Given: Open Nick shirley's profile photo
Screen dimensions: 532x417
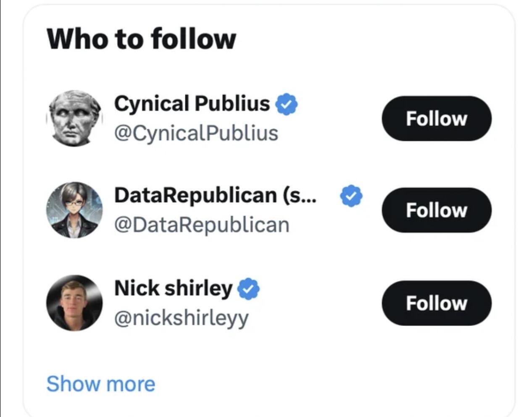Looking at the screenshot, I should [74, 303].
